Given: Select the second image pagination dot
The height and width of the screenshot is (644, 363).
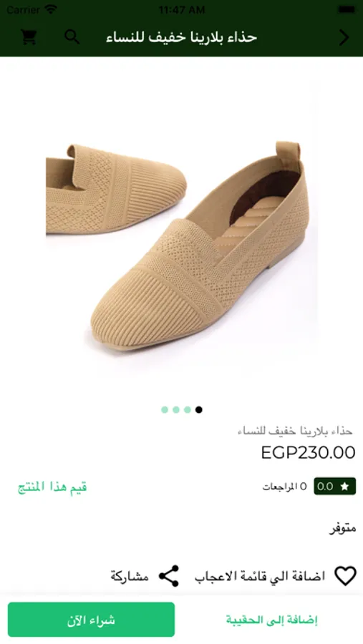Looking at the screenshot, I should tap(176, 409).
